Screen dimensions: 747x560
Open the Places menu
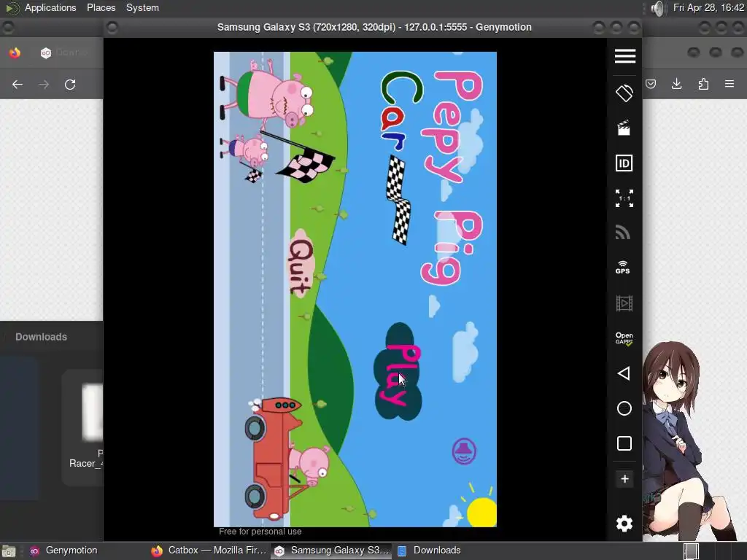[101, 7]
